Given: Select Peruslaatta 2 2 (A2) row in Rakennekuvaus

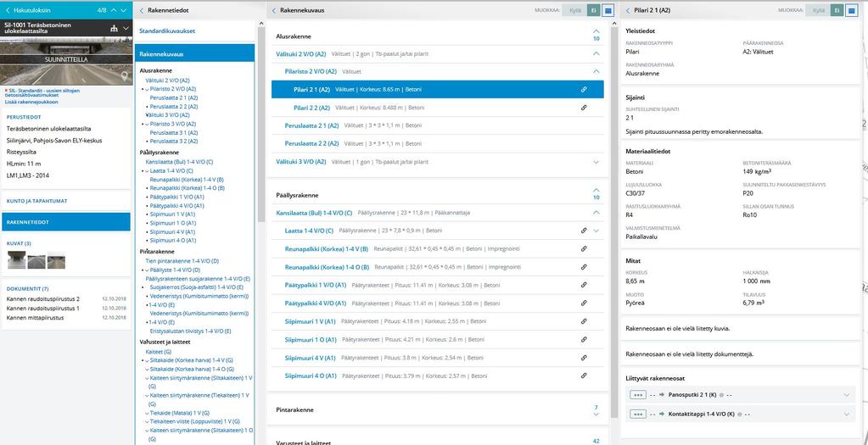Looking at the screenshot, I should click(437, 144).
